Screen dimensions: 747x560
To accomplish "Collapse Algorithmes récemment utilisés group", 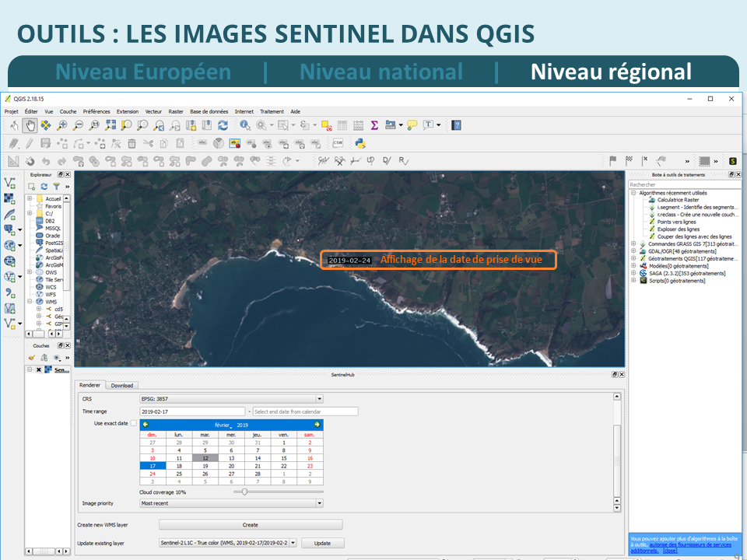I will pyautogui.click(x=633, y=193).
